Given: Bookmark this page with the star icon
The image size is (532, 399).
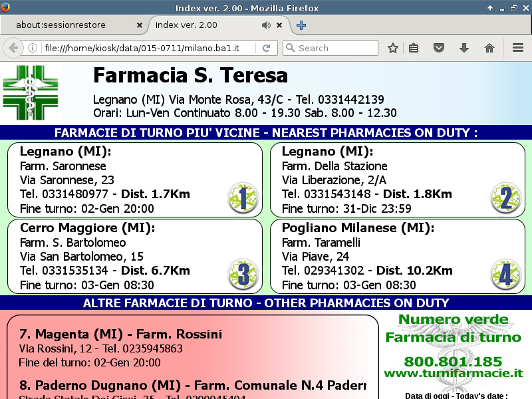Looking at the screenshot, I should click(393, 48).
